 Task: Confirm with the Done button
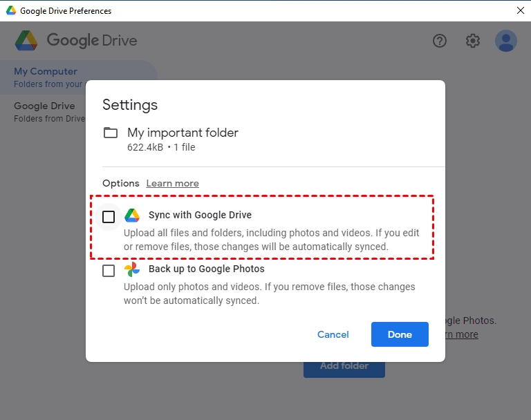pyautogui.click(x=400, y=334)
